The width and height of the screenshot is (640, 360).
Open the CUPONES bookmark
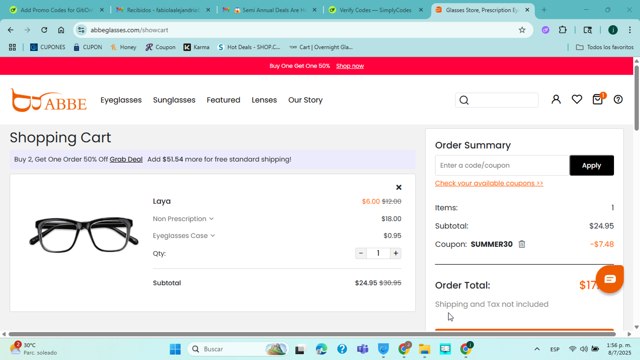click(47, 47)
